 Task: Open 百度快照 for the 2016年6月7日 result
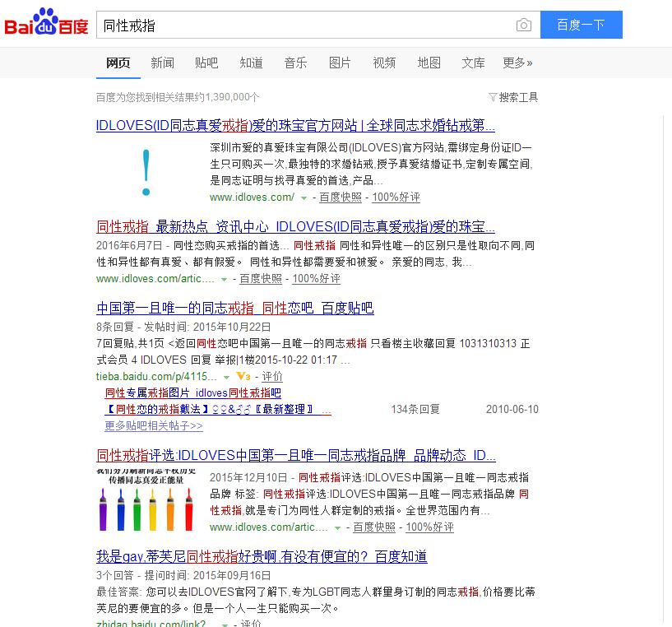261,279
